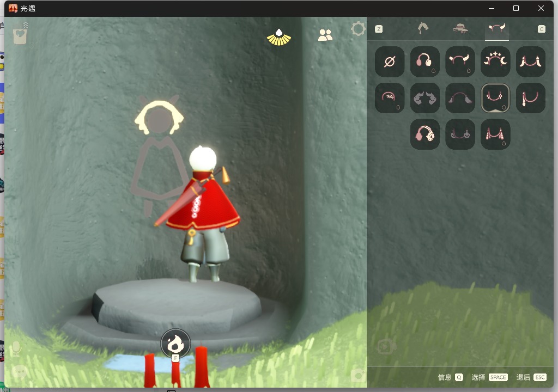Click the 退后 ESC back button

click(x=531, y=377)
